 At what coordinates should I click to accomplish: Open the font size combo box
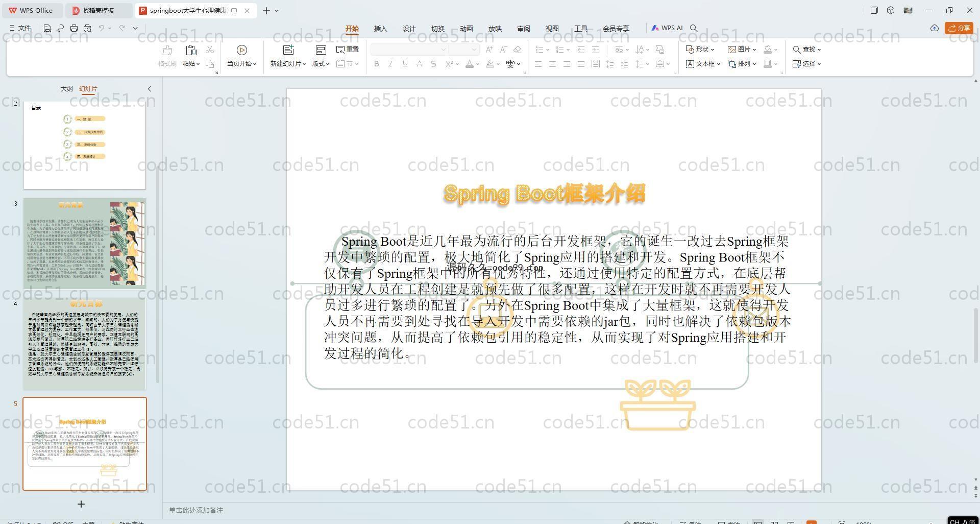(464, 50)
